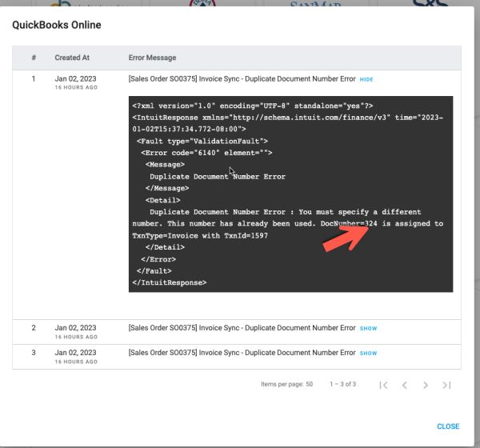Click the 'Error Message' column header
Image resolution: width=480 pixels, height=448 pixels.
point(152,58)
